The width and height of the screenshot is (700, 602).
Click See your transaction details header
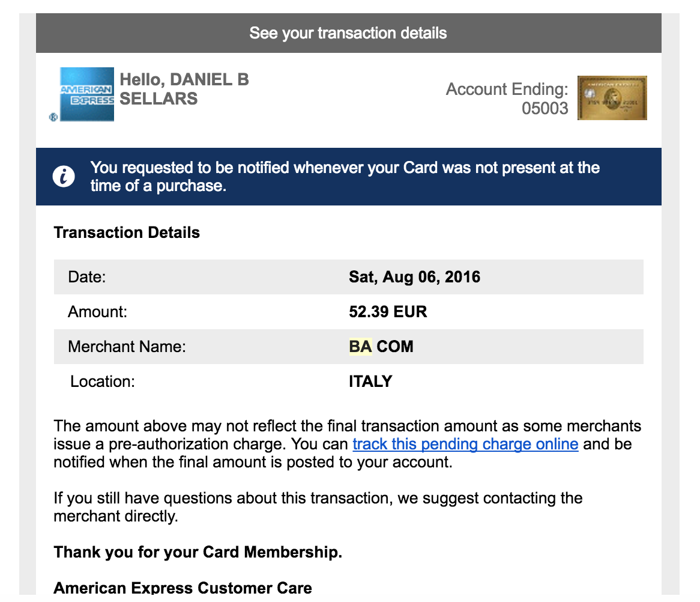click(x=348, y=33)
